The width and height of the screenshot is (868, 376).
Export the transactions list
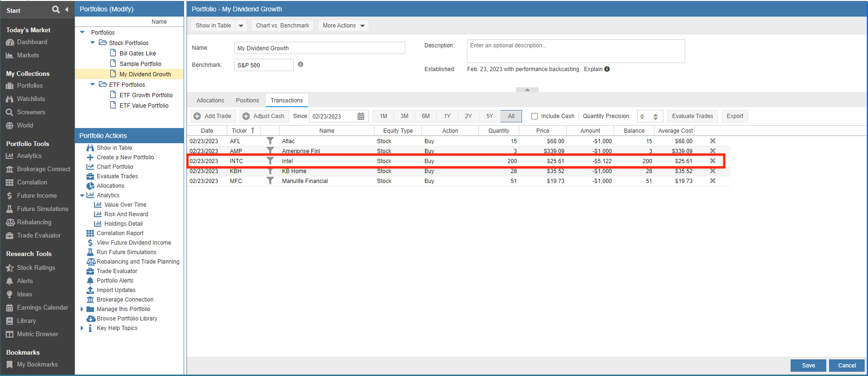735,116
